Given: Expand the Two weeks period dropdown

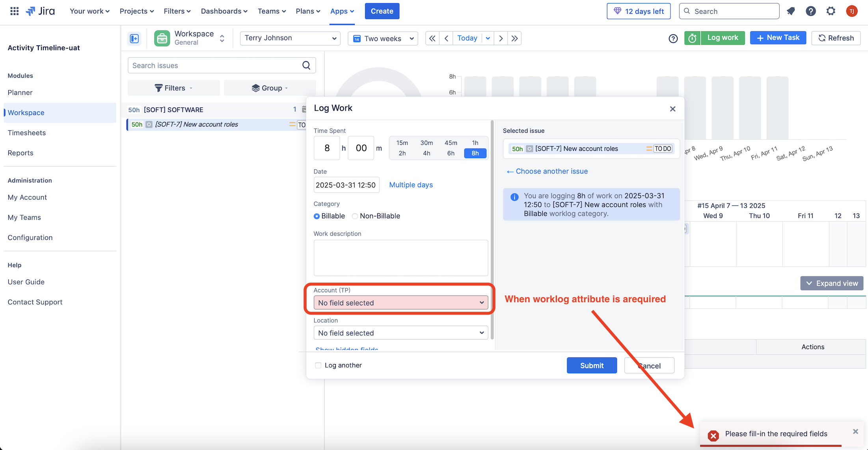Looking at the screenshot, I should point(383,39).
